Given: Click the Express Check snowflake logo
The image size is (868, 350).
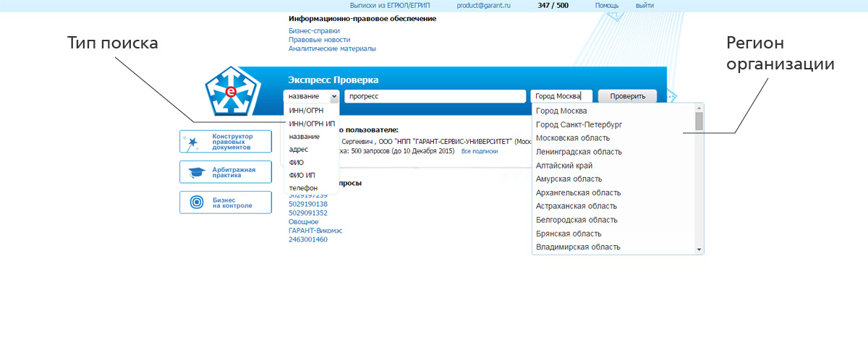Looking at the screenshot, I should point(231,91).
